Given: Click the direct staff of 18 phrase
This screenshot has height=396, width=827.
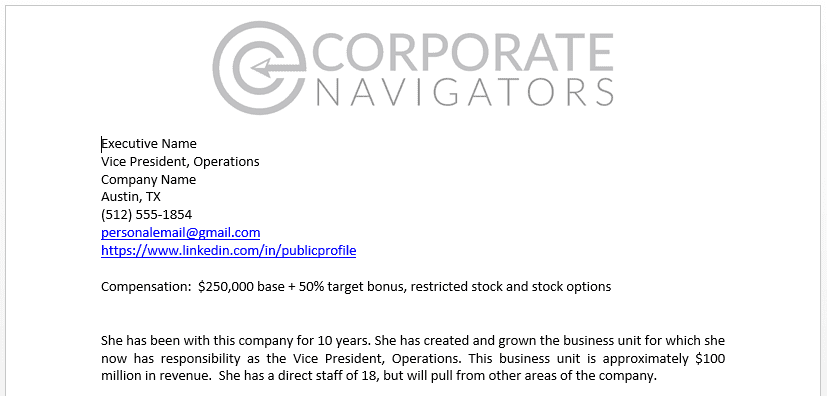Looking at the screenshot, I should coord(323,376).
